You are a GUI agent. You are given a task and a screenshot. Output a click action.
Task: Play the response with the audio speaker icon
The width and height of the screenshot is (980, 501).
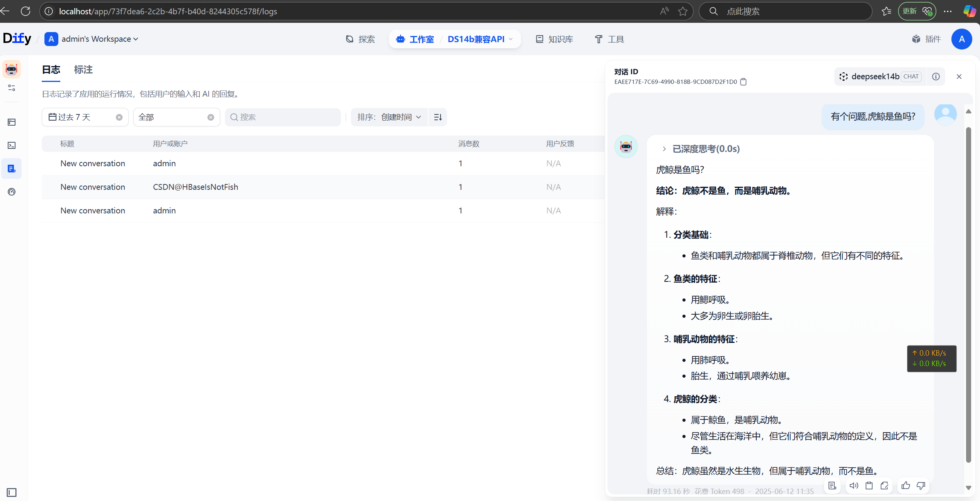(854, 486)
